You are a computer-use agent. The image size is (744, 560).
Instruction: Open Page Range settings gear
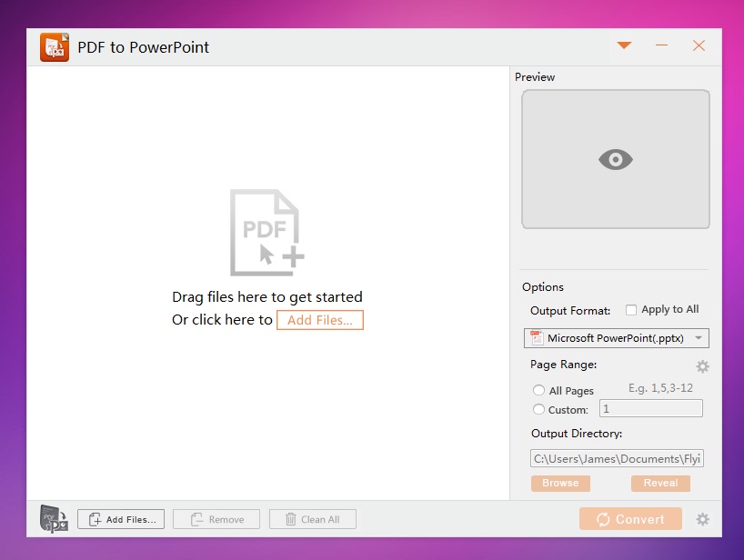pyautogui.click(x=702, y=366)
